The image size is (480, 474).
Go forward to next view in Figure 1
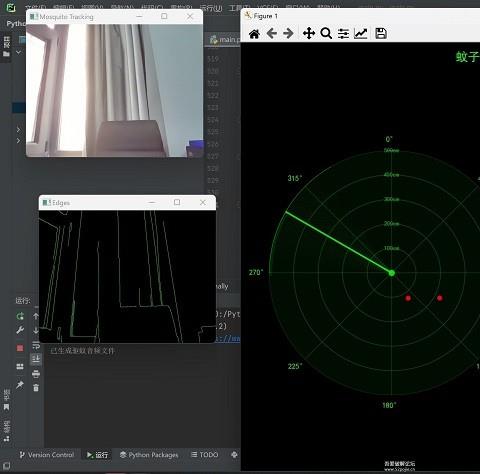click(288, 34)
